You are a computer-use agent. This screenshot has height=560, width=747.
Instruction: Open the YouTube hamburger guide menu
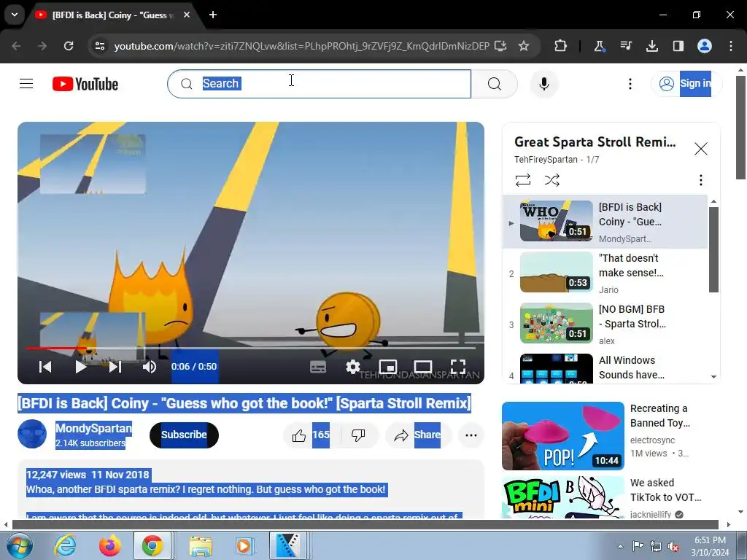pyautogui.click(x=26, y=84)
